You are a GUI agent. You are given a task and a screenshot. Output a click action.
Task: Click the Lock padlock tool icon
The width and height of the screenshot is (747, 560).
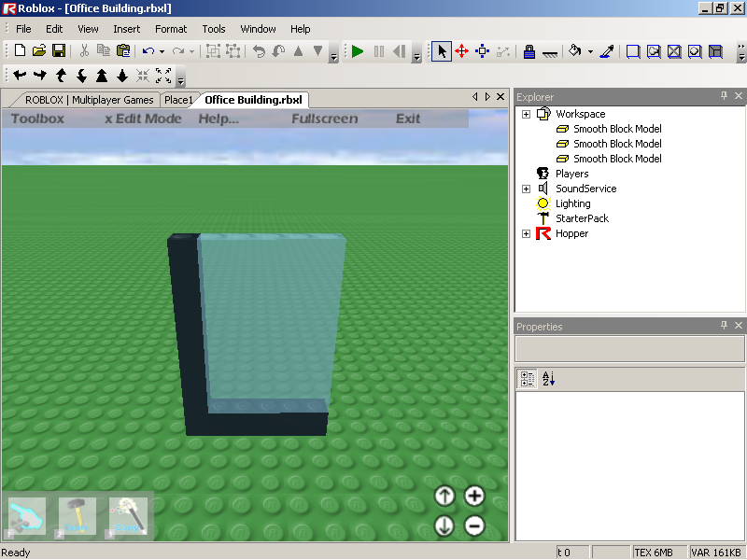coord(529,51)
